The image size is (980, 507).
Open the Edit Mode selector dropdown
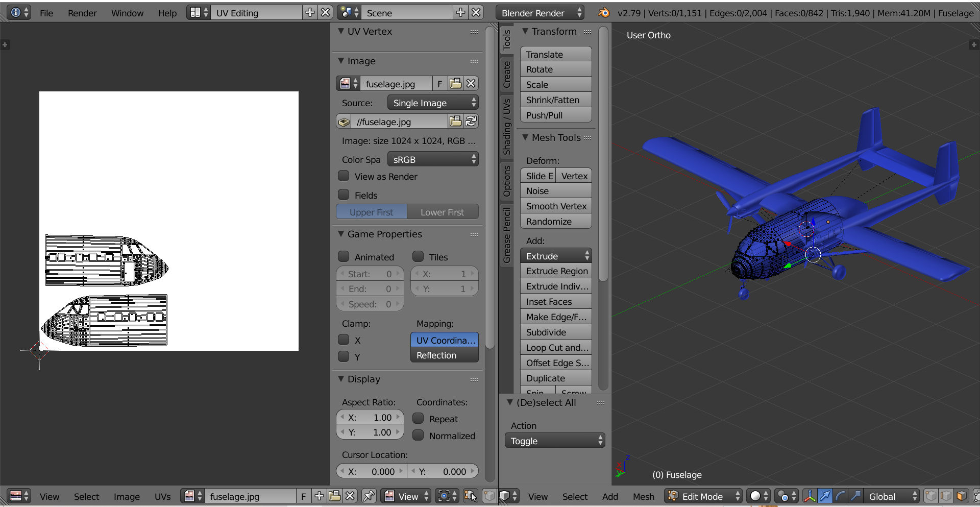(703, 496)
